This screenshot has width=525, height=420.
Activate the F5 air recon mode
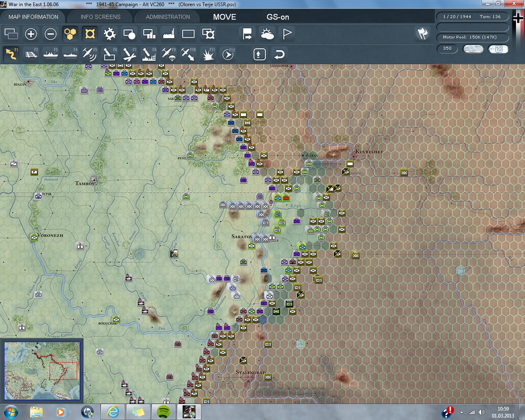pos(90,54)
